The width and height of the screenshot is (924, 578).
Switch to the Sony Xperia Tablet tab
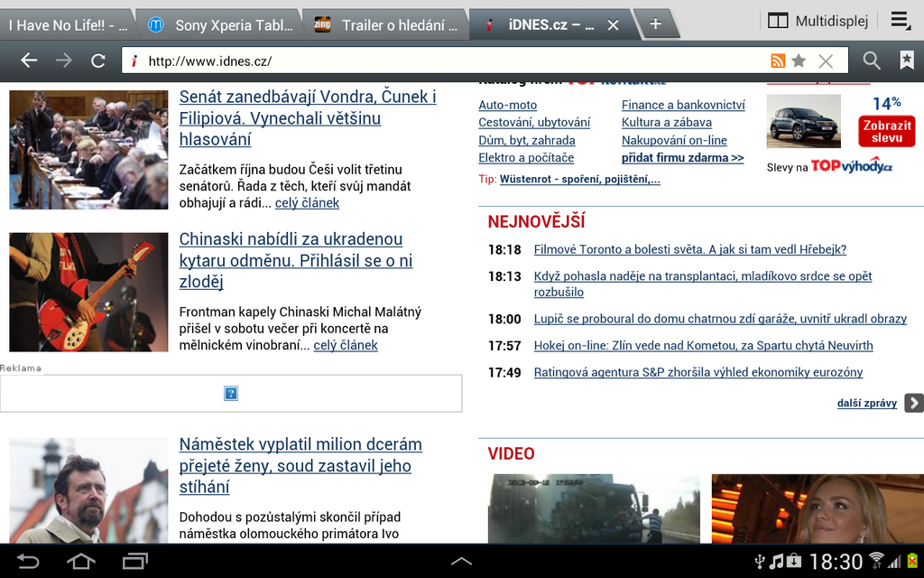226,19
